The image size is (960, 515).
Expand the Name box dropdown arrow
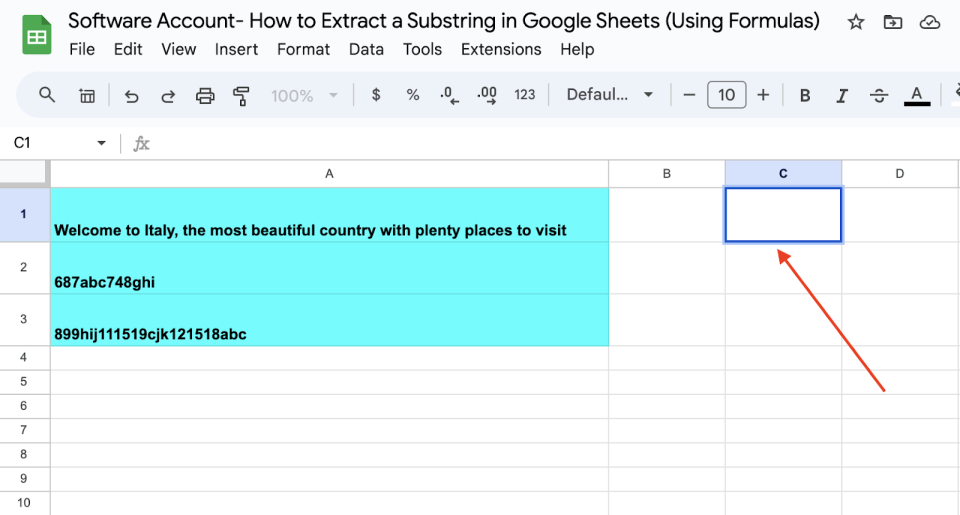click(101, 143)
